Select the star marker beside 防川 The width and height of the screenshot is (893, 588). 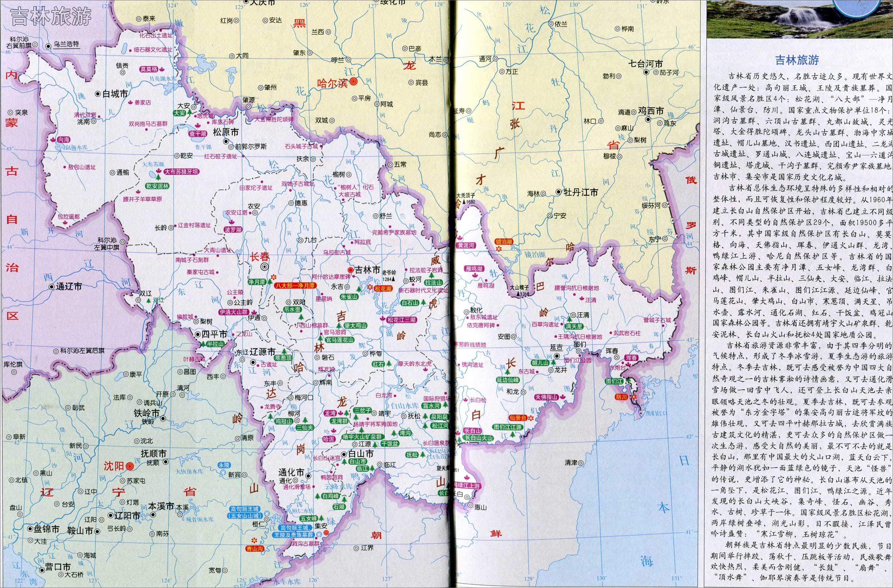point(634,397)
